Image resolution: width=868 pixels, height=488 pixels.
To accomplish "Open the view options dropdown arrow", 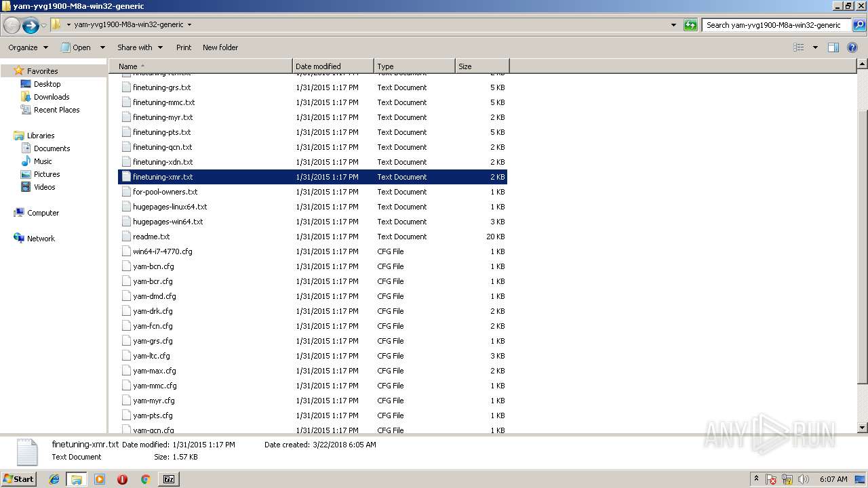I will coord(815,47).
